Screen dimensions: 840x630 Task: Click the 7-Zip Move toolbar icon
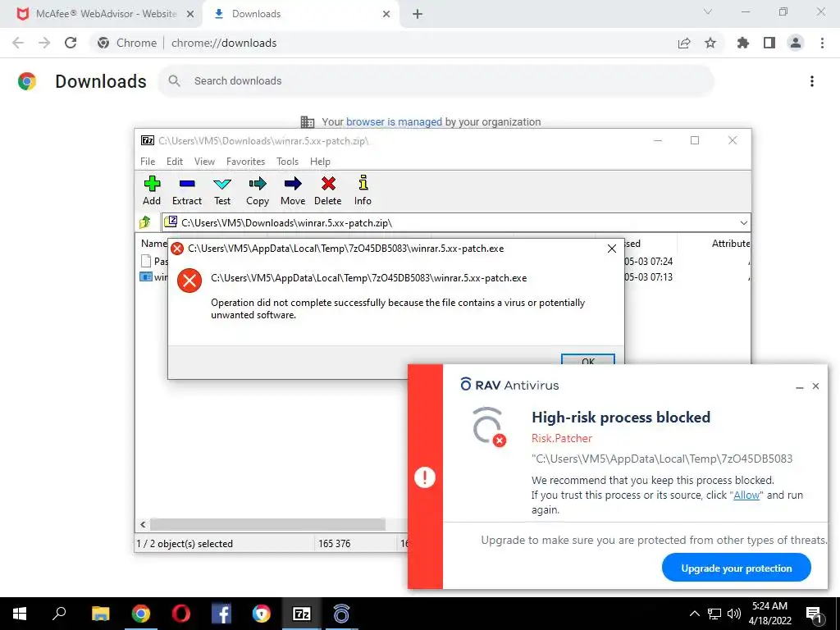click(293, 190)
